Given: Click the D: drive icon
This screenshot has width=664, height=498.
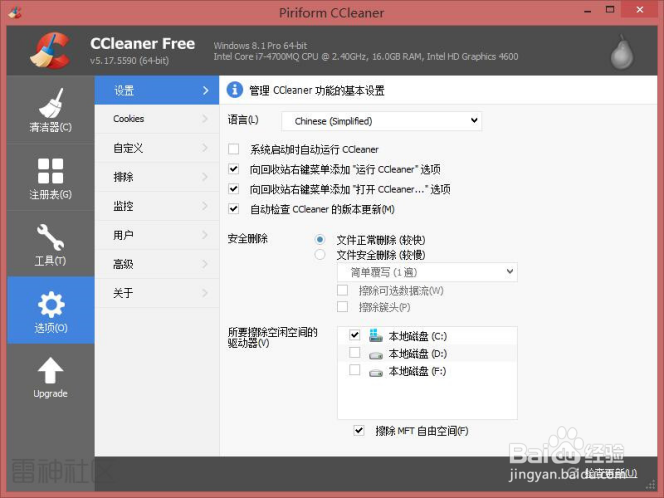Looking at the screenshot, I should click(x=376, y=355).
